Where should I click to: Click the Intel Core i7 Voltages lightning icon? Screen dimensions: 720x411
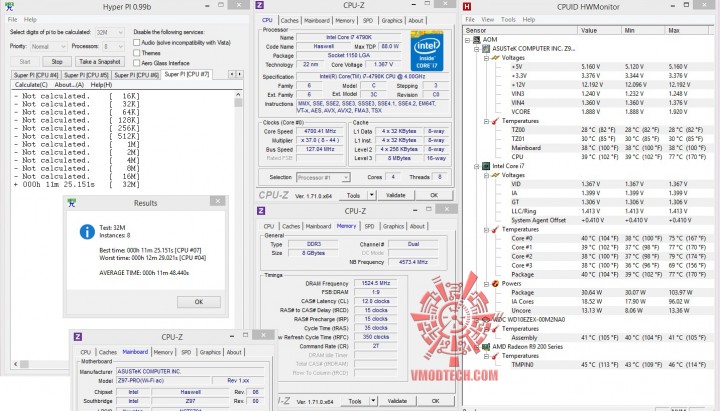click(495, 175)
